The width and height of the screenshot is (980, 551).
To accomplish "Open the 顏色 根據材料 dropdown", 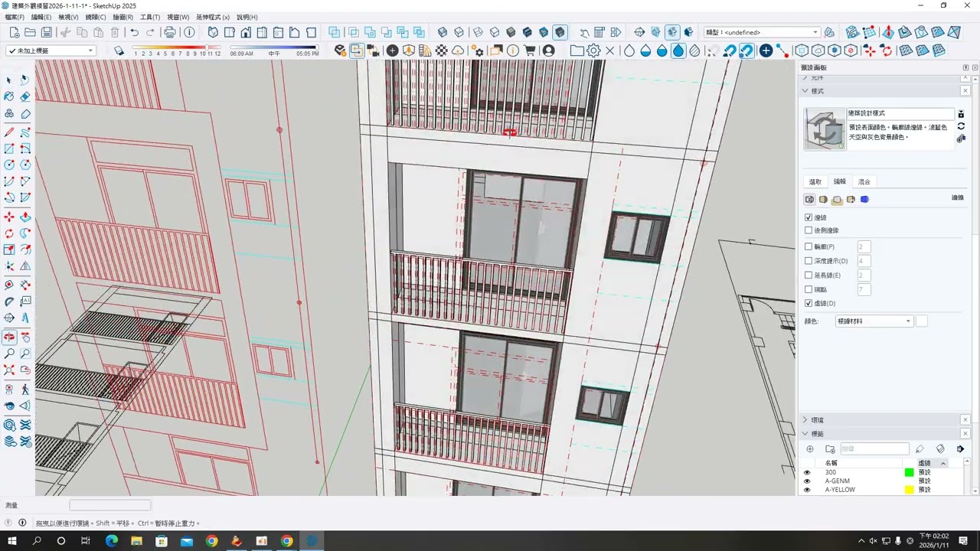I will [x=874, y=321].
